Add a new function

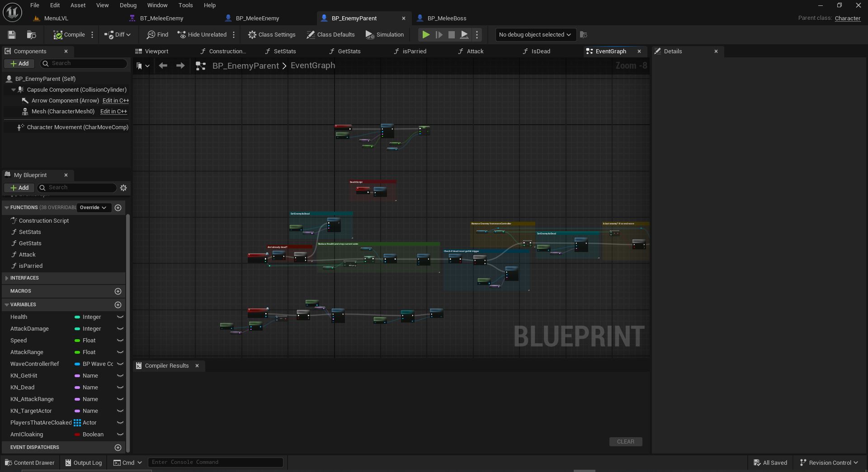click(118, 208)
